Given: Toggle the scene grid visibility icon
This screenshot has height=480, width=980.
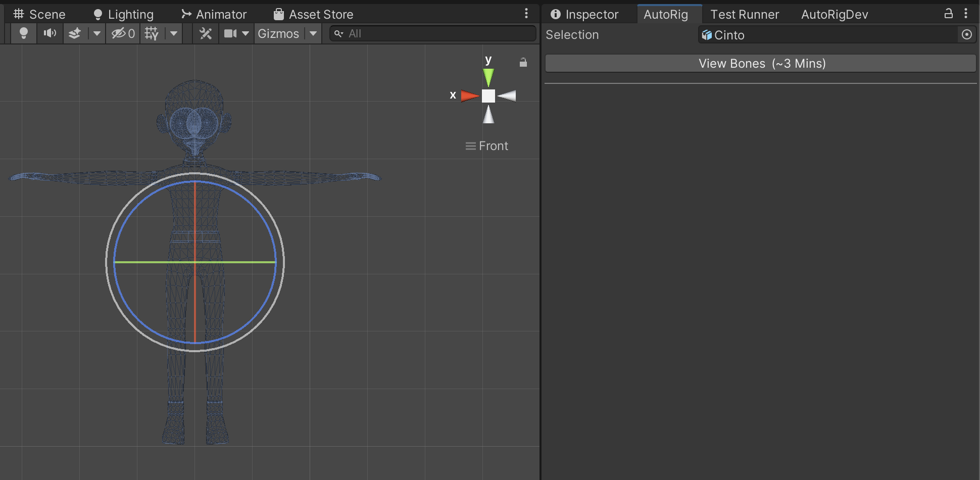Looking at the screenshot, I should click(152, 33).
